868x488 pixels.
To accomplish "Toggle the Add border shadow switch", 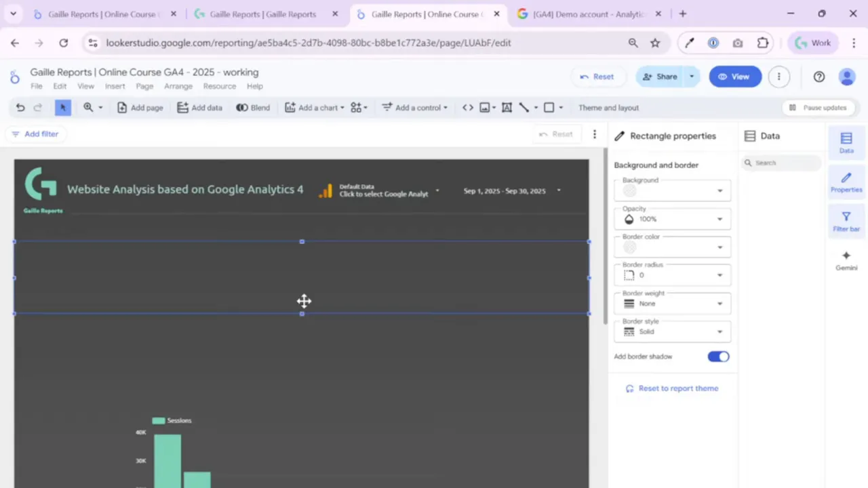I will point(718,357).
